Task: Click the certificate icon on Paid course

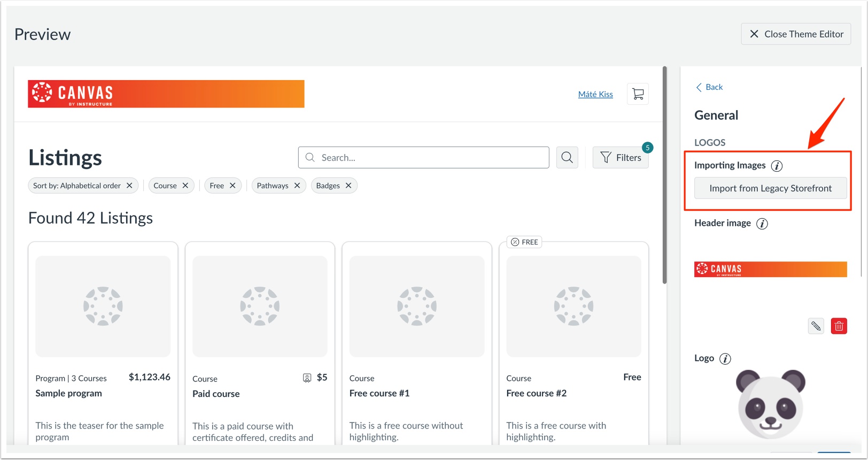Action: [x=307, y=378]
